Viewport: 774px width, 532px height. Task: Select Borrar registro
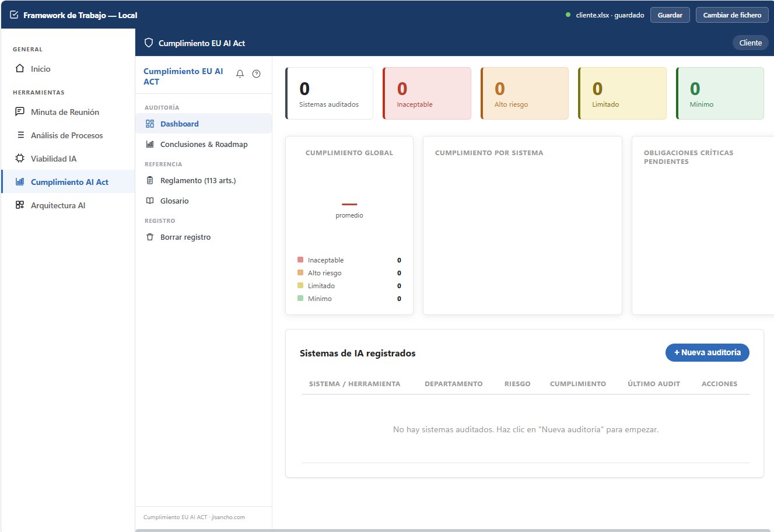tap(204, 237)
